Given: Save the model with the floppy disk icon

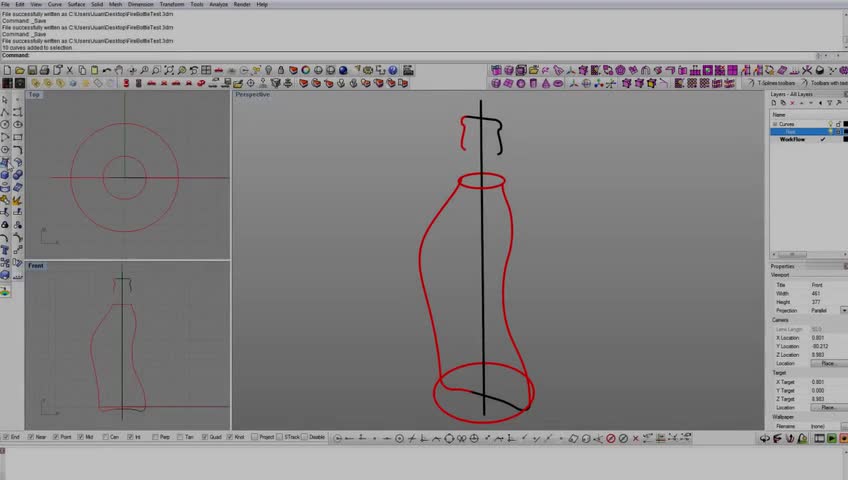Looking at the screenshot, I should pos(32,70).
